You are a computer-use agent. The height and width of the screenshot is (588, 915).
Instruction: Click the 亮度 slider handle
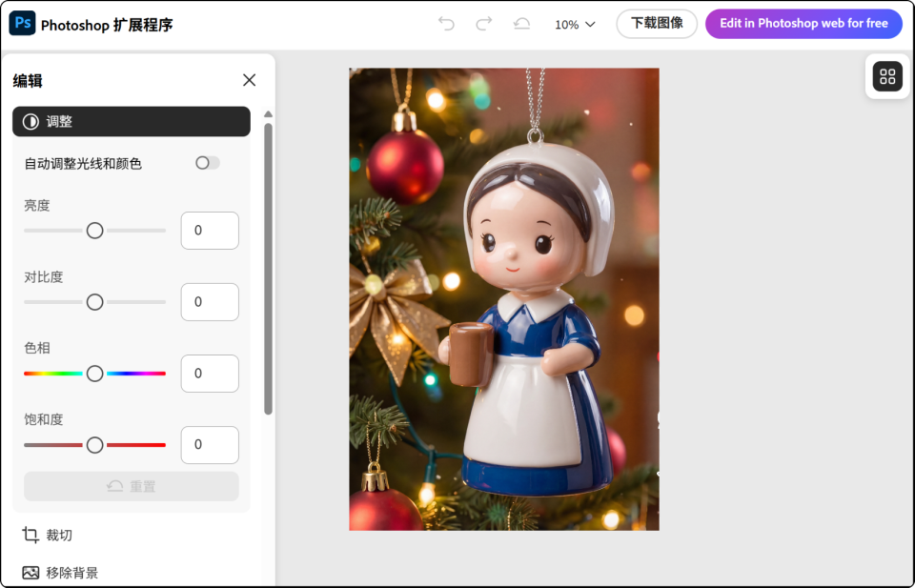94,231
